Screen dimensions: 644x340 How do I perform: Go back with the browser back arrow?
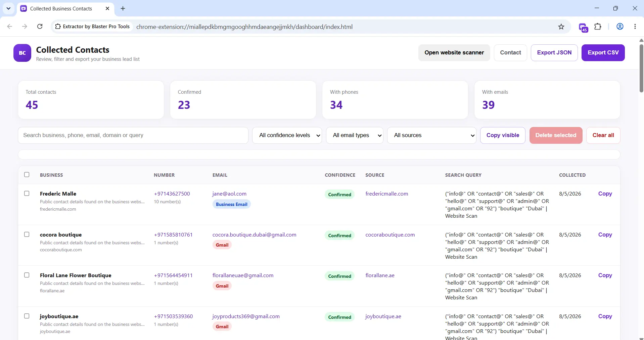[x=10, y=27]
